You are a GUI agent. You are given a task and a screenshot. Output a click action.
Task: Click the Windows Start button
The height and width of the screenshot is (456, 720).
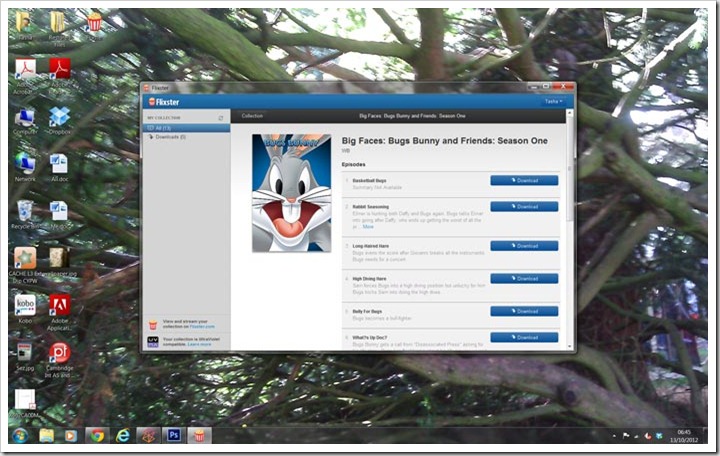[21, 435]
